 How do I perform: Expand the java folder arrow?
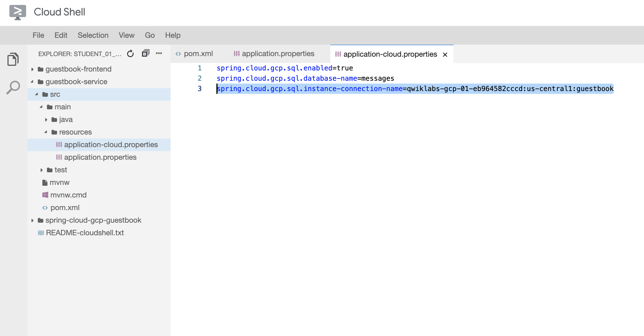pyautogui.click(x=46, y=120)
